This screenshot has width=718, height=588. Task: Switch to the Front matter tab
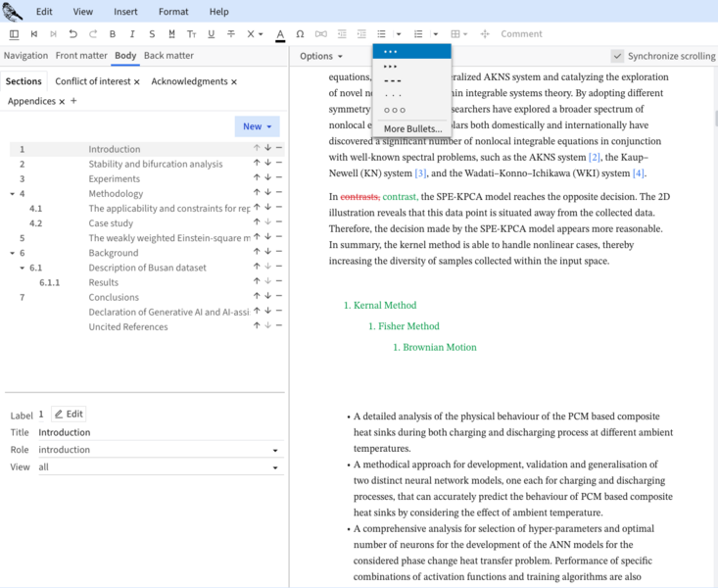pos(81,56)
